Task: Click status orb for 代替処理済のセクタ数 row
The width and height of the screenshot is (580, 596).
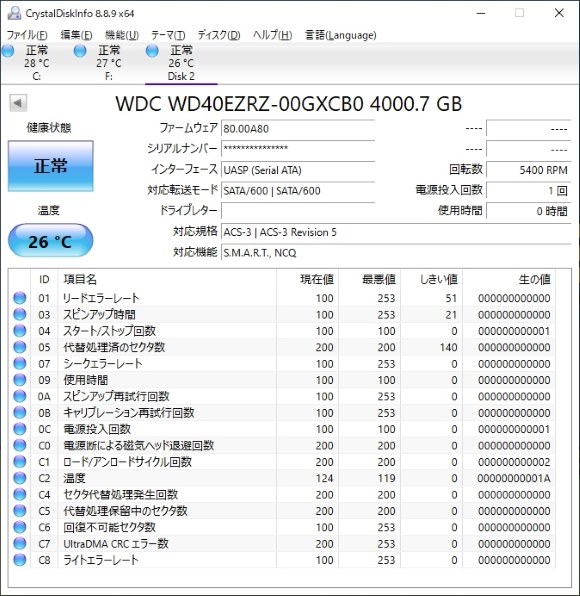Action: click(19, 347)
